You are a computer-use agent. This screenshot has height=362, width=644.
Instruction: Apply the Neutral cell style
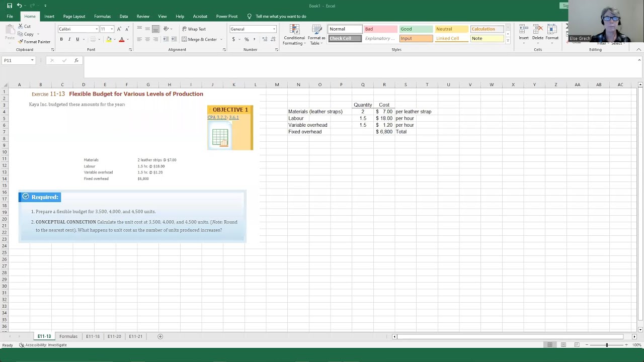coord(451,29)
